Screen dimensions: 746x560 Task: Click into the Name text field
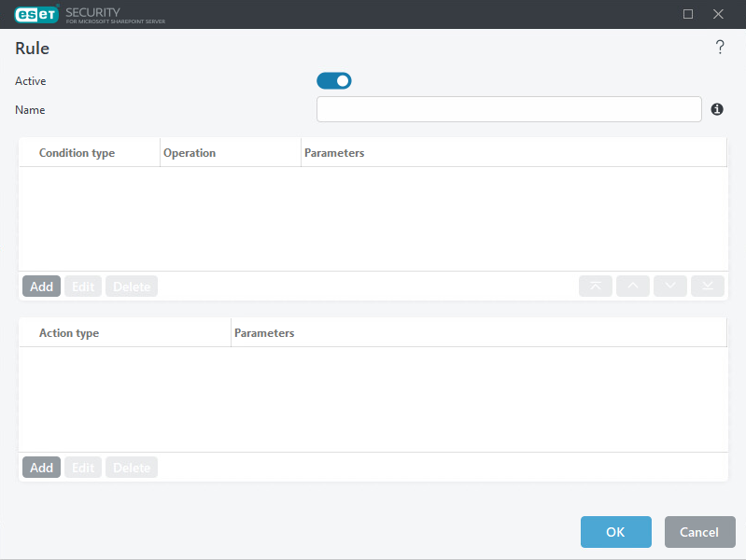[x=509, y=109]
